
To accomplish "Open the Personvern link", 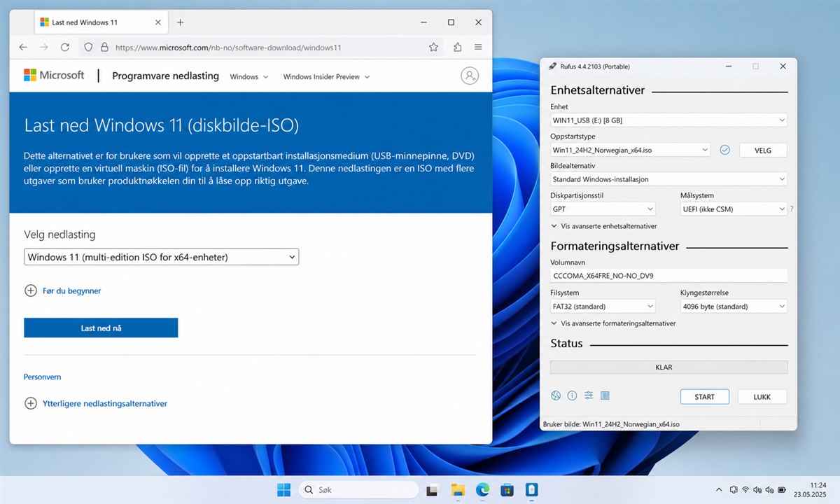I will (43, 377).
